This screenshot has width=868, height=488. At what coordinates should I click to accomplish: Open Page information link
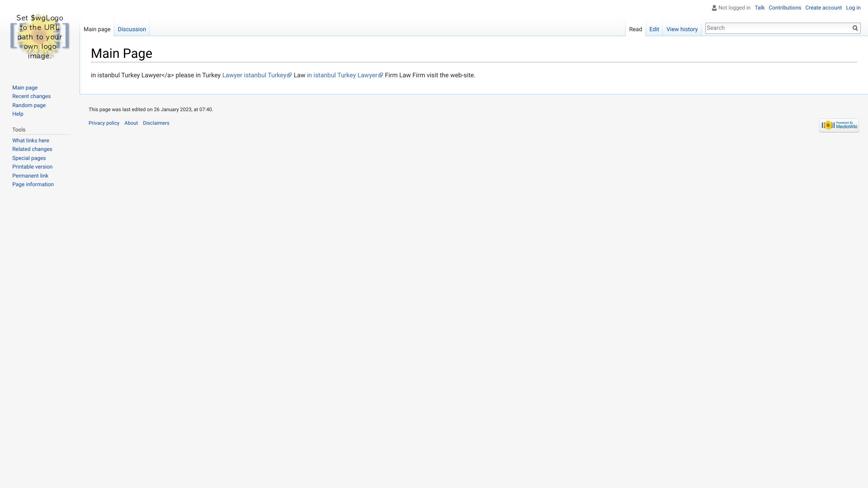pyautogui.click(x=33, y=184)
